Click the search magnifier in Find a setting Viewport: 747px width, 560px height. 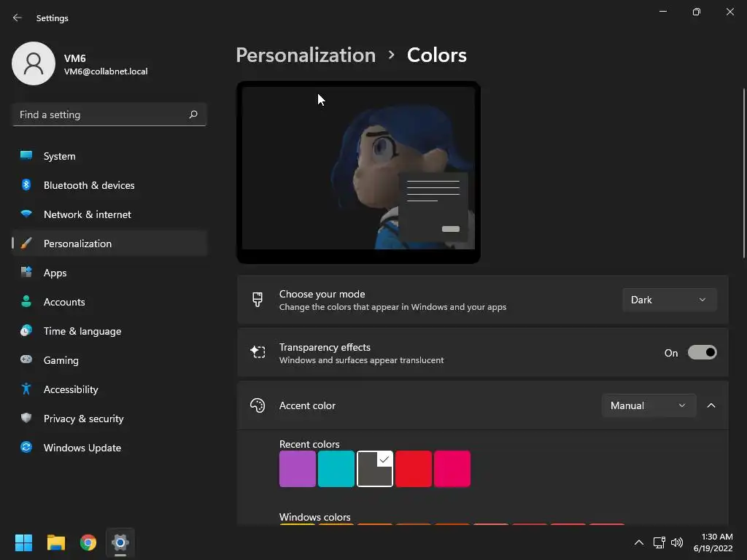[x=193, y=114]
